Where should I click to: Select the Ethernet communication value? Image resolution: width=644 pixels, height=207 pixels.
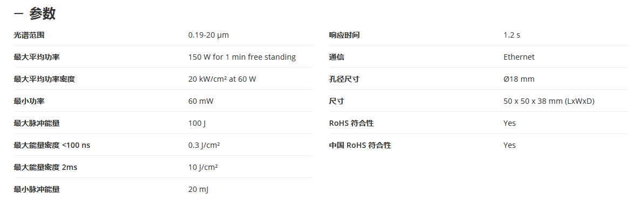click(519, 58)
